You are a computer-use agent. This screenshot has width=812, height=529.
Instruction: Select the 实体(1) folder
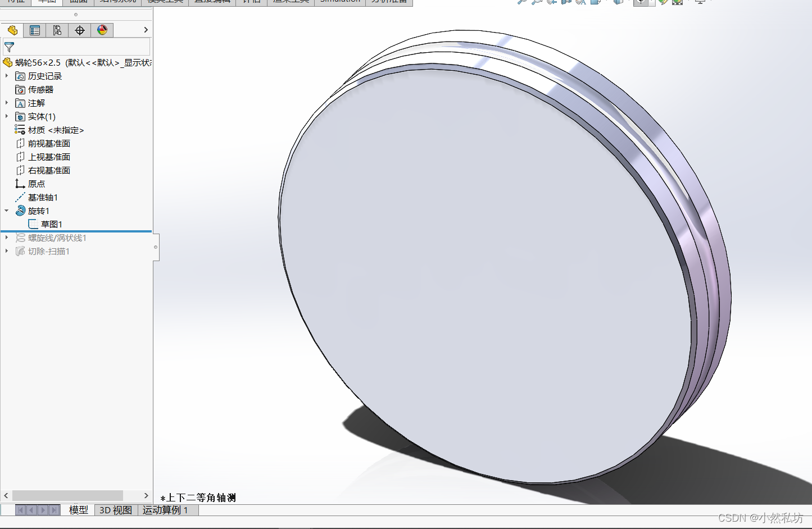point(42,117)
